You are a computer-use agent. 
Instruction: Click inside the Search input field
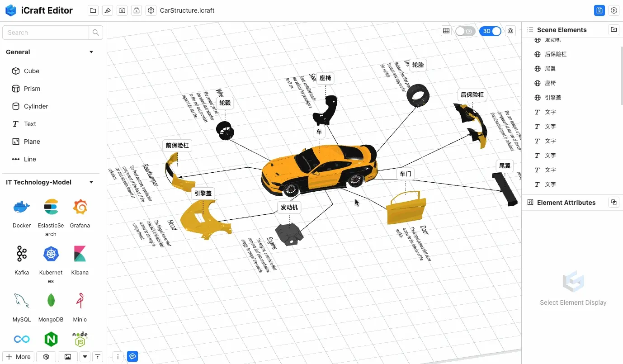click(x=45, y=32)
